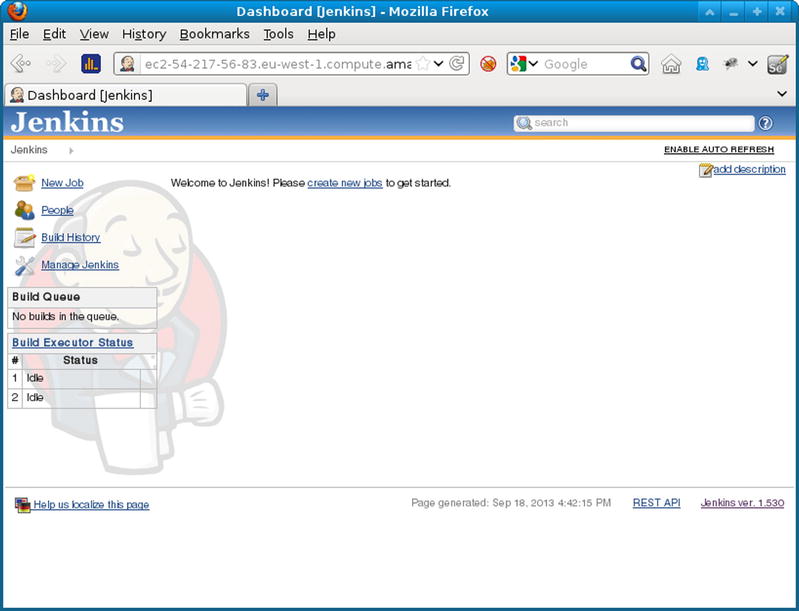Click the Jenkins site icon in address bar
799x611 pixels.
pyautogui.click(x=127, y=64)
